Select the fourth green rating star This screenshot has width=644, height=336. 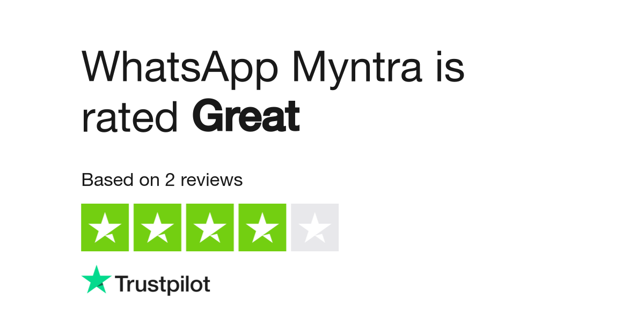pyautogui.click(x=262, y=227)
